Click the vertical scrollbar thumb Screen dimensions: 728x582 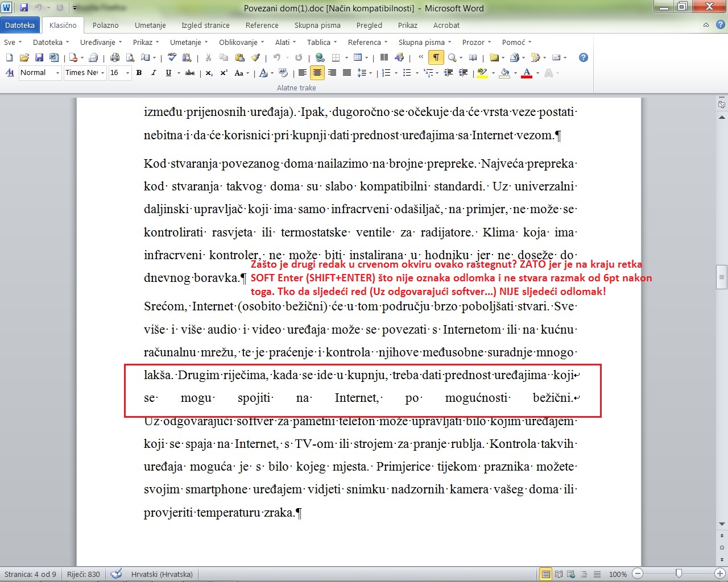pyautogui.click(x=722, y=277)
